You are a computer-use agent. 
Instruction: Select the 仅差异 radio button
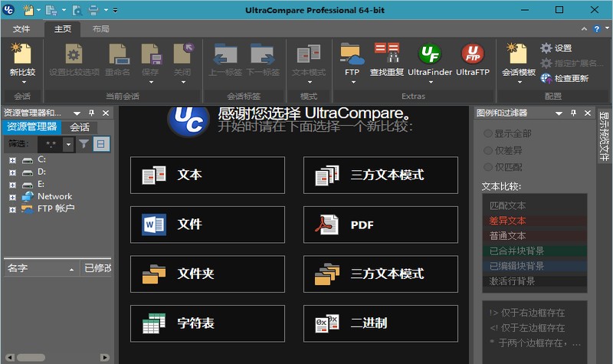pos(488,150)
